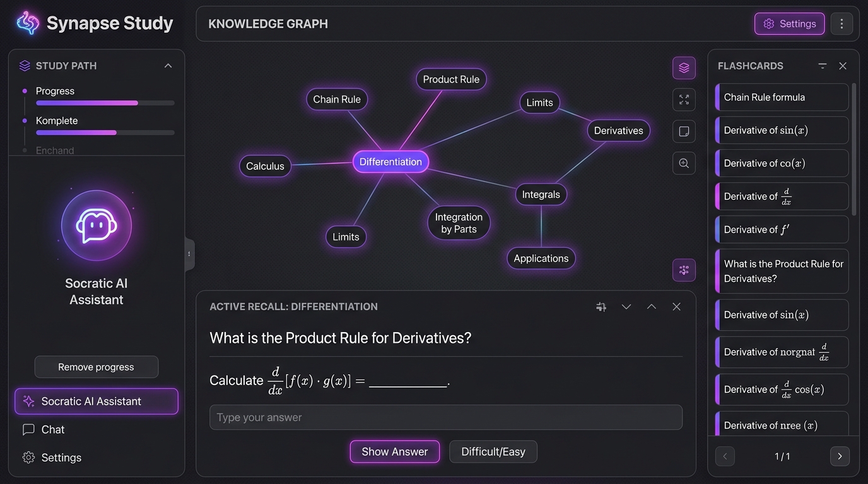Click the pin icon in Active Recall header
The width and height of the screenshot is (868, 484).
pos(601,307)
